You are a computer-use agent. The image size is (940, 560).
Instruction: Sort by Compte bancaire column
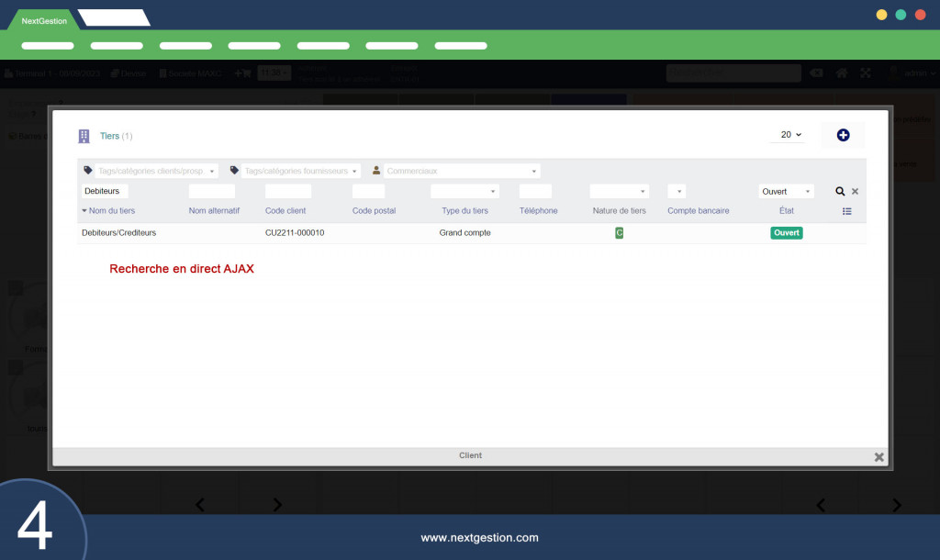click(x=699, y=210)
